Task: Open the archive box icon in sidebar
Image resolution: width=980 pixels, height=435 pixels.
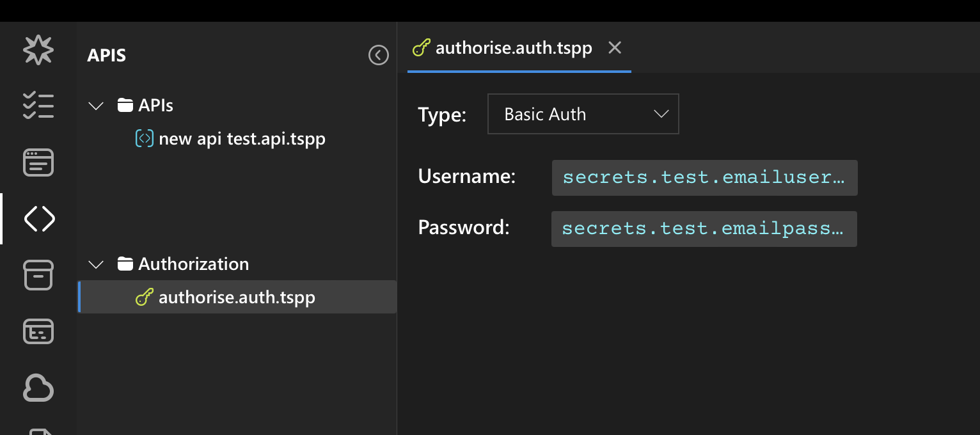Action: [x=38, y=275]
